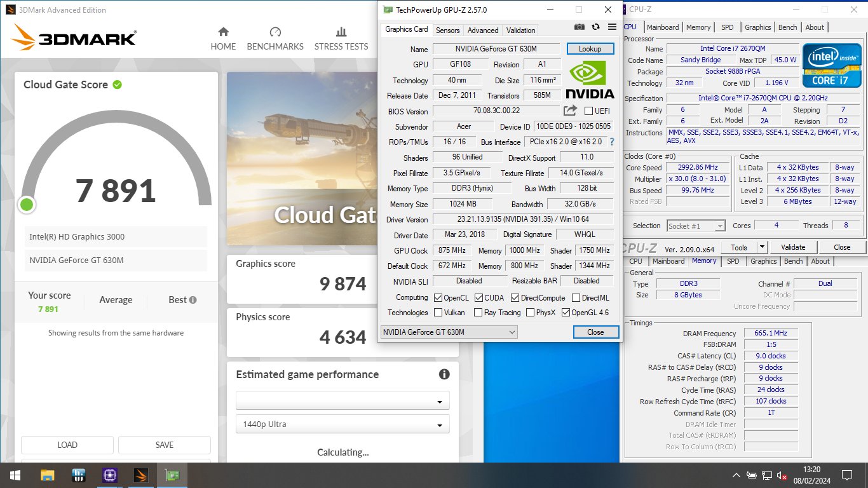This screenshot has height=488, width=868.
Task: Open the CPU-Z purple chip taskbar icon
Action: click(110, 475)
